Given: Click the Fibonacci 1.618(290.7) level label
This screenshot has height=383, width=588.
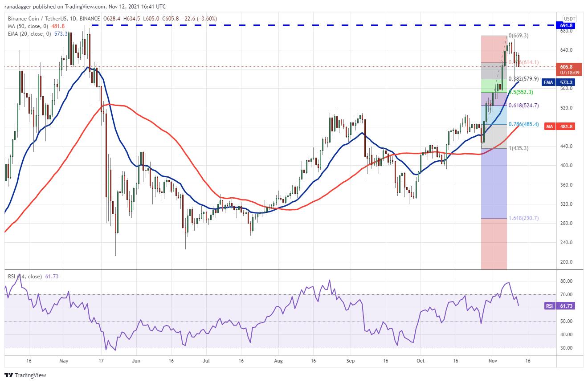Looking at the screenshot, I should point(523,218).
